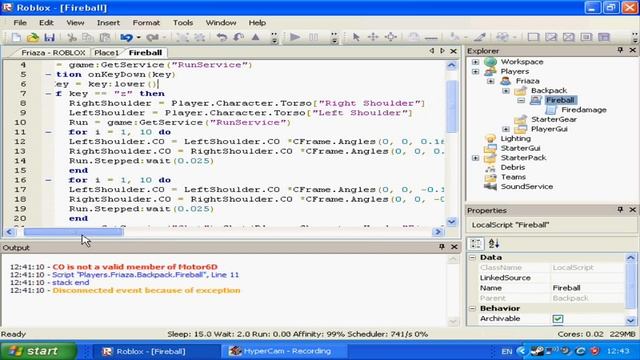Open the Edit menu
This screenshot has height=360, width=640.
(46, 23)
